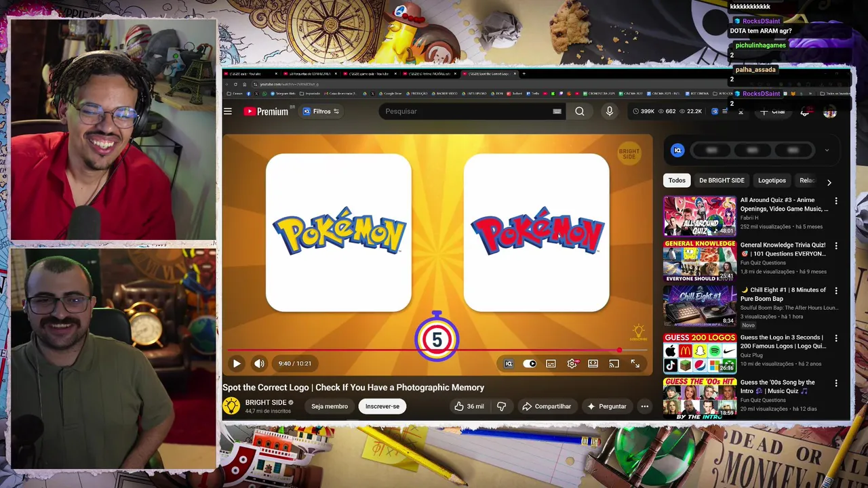This screenshot has width=868, height=488.
Task: Click the Inscrever-se subscribe button
Action: [382, 406]
